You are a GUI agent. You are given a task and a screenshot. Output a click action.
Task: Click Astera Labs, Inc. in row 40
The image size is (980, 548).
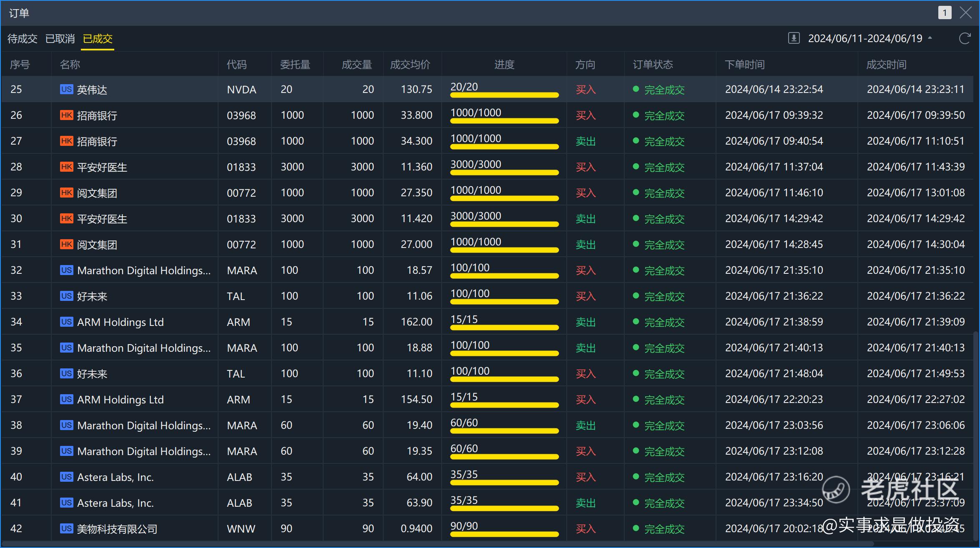[116, 477]
